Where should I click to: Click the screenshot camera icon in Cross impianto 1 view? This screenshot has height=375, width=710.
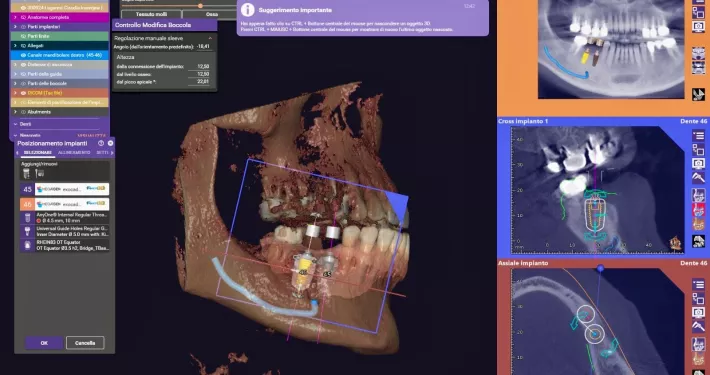coord(698,163)
